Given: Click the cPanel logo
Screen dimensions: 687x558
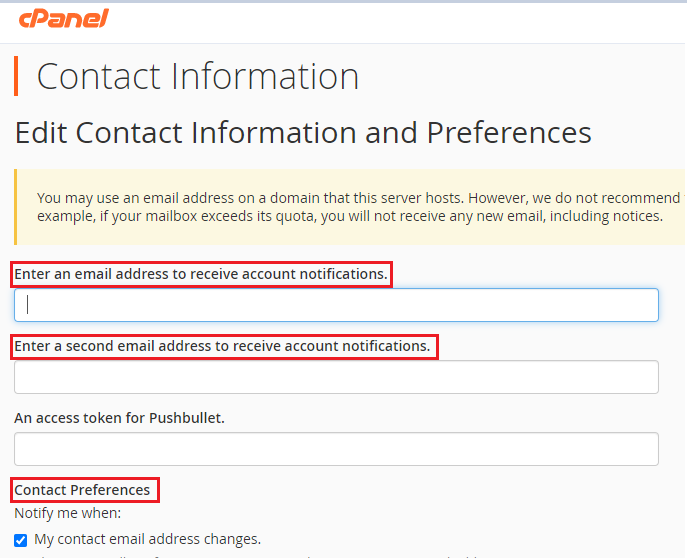Looking at the screenshot, I should [61, 18].
